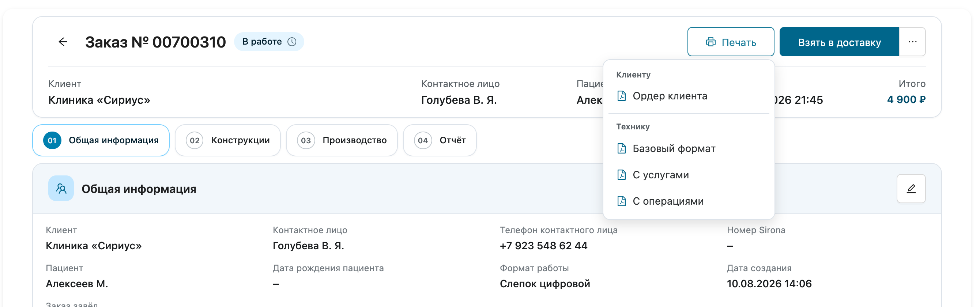This screenshot has height=307, width=980.
Task: Click PDF icon next to С операциями
Action: point(622,201)
